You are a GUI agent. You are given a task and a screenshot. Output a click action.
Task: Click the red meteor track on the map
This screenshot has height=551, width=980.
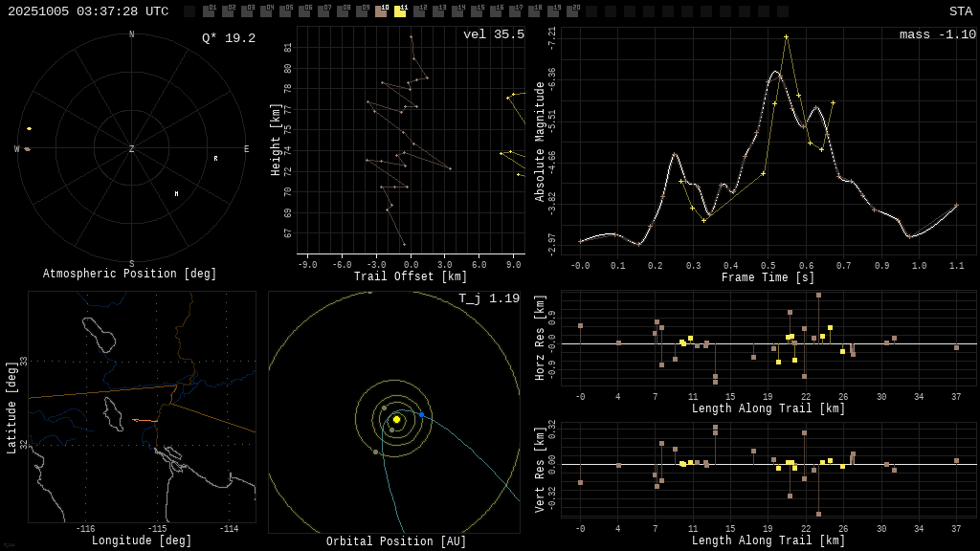[145, 420]
